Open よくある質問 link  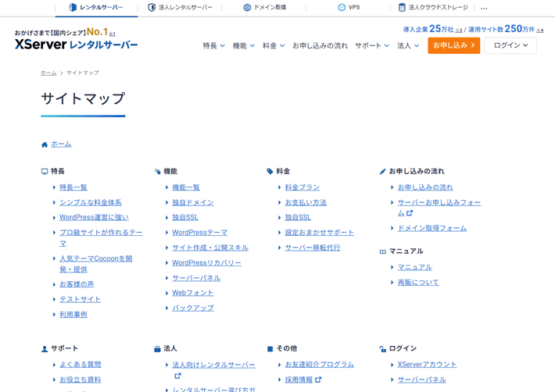[x=80, y=365]
